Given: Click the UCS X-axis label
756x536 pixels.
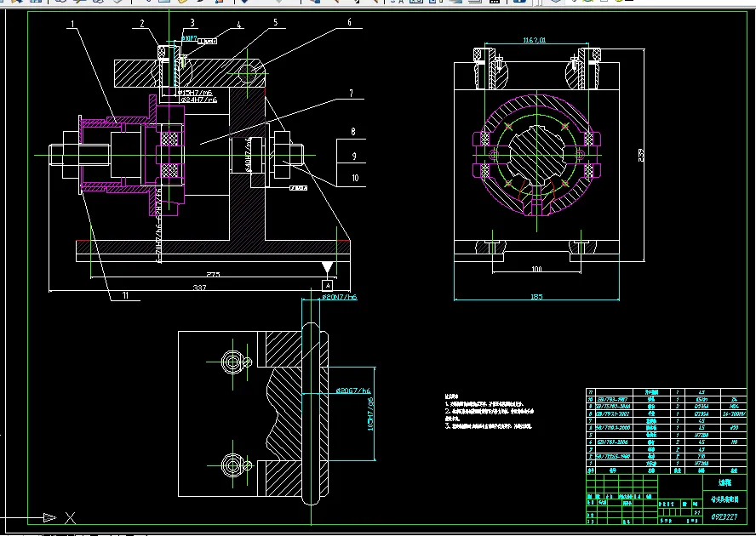Looking at the screenshot, I should click(x=71, y=518).
